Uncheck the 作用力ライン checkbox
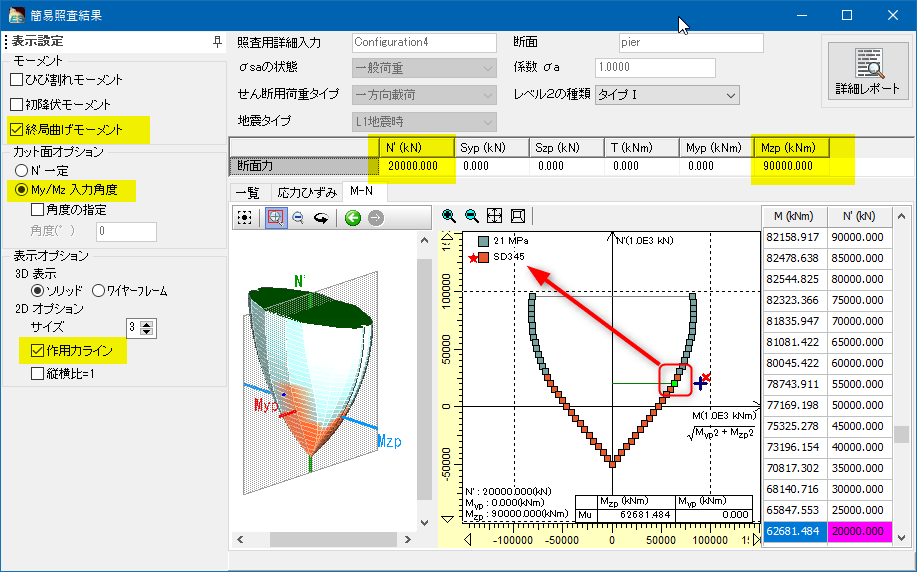This screenshot has width=917, height=572. click(37, 350)
